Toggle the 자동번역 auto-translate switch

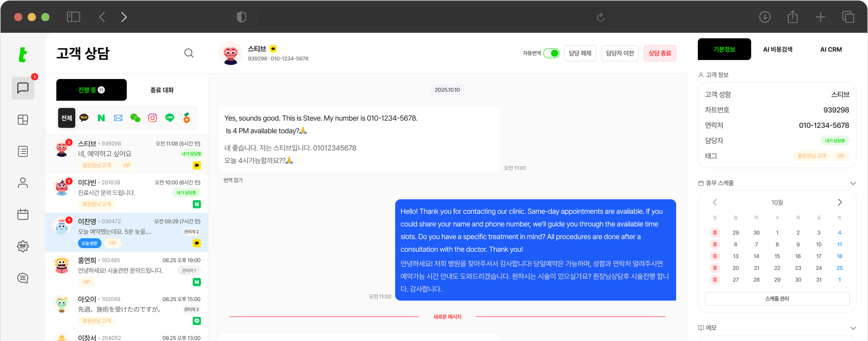(552, 53)
